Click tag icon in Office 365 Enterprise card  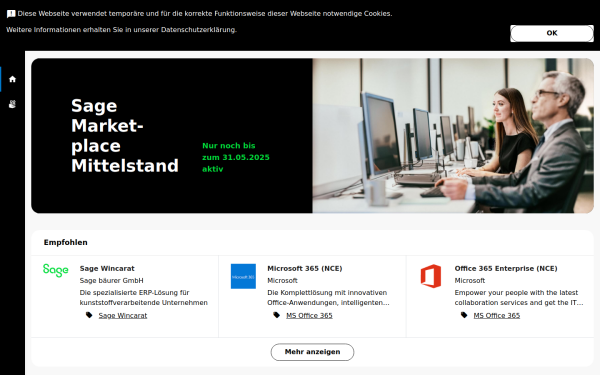pos(464,315)
